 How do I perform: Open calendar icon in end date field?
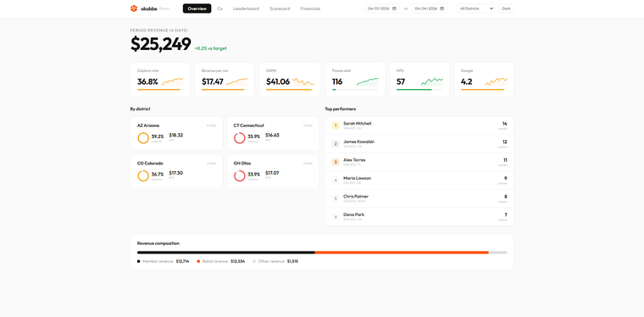click(441, 8)
